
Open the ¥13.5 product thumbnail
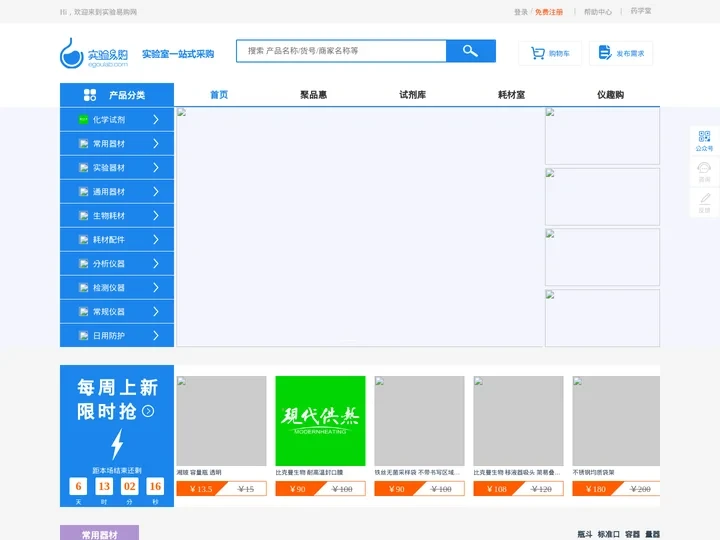point(221,421)
